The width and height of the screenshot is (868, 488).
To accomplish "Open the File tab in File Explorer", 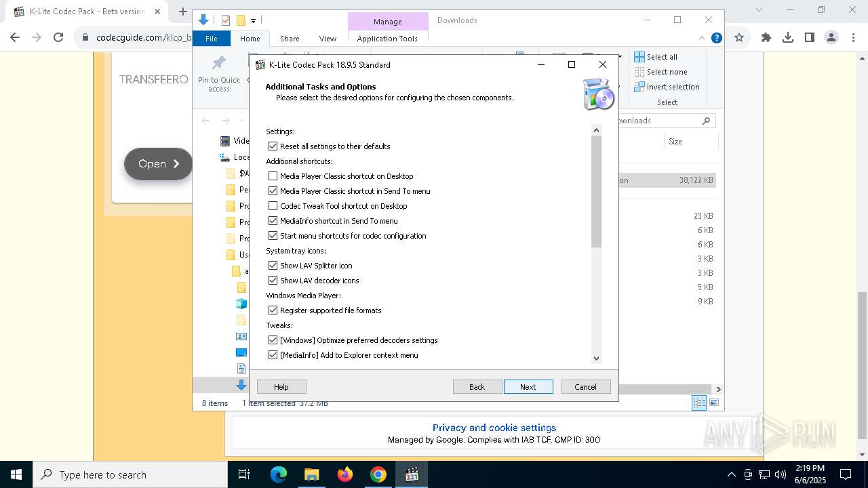I will [212, 39].
